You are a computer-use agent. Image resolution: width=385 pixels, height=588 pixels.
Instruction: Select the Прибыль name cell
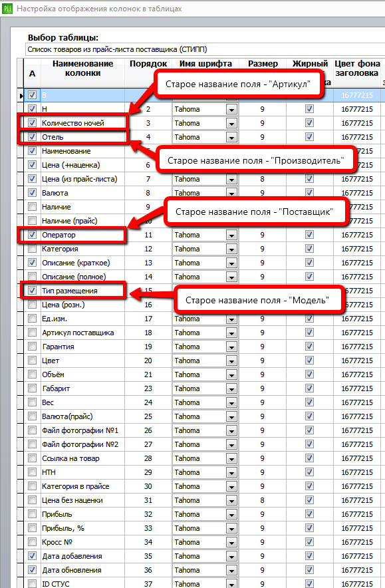(x=82, y=514)
